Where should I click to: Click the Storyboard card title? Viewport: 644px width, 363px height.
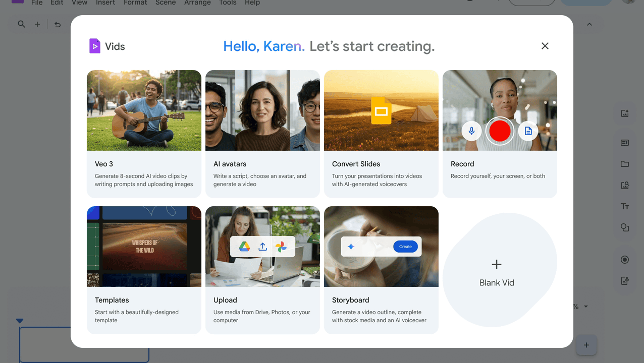point(350,300)
